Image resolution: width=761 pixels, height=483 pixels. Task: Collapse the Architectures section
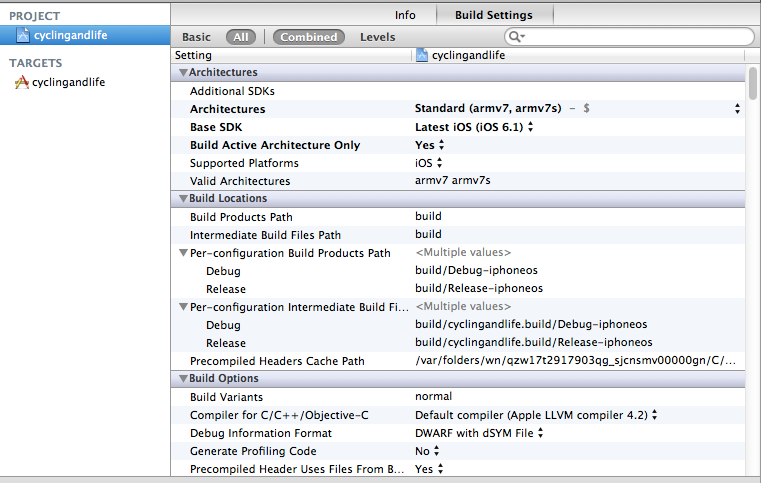pyautogui.click(x=183, y=73)
